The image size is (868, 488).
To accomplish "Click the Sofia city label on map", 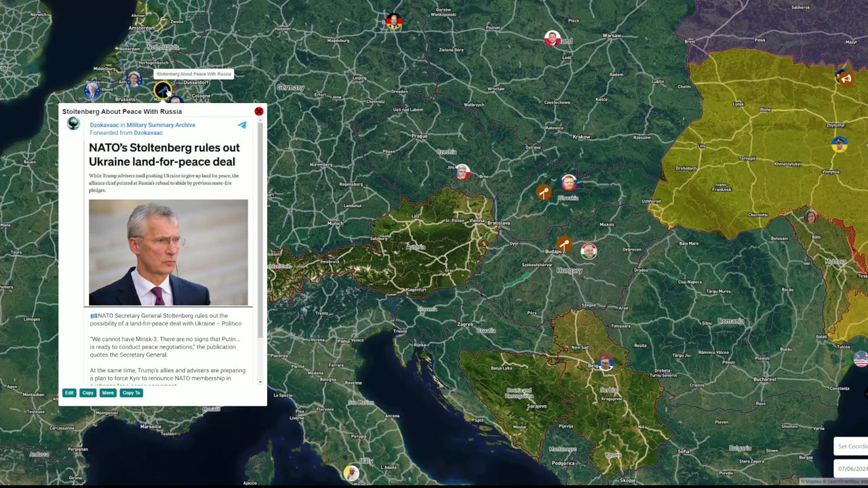I will [684, 451].
